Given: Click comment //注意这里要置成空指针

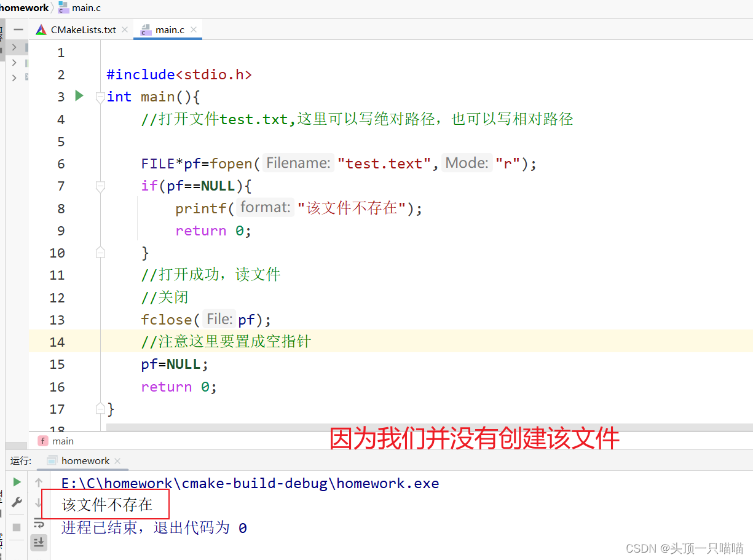Looking at the screenshot, I should click(x=226, y=342).
